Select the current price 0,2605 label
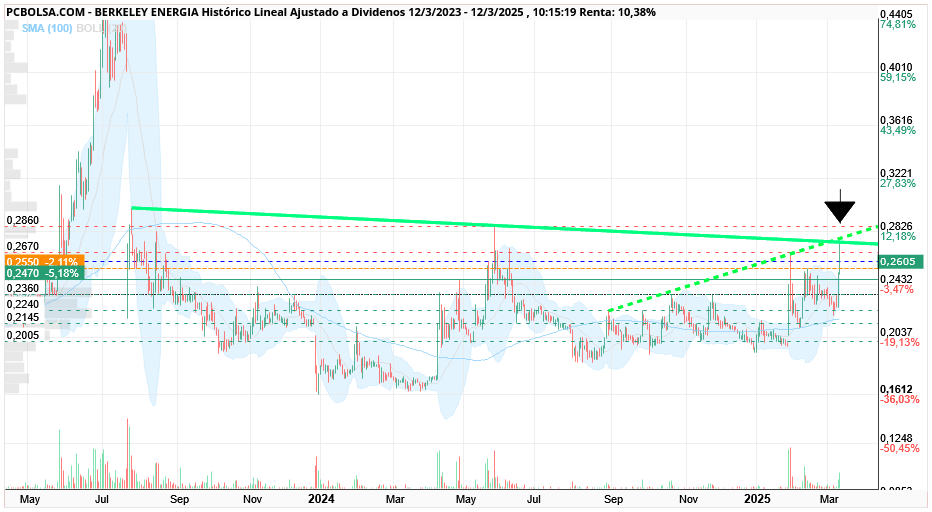The height and width of the screenshot is (512, 932). tap(901, 262)
